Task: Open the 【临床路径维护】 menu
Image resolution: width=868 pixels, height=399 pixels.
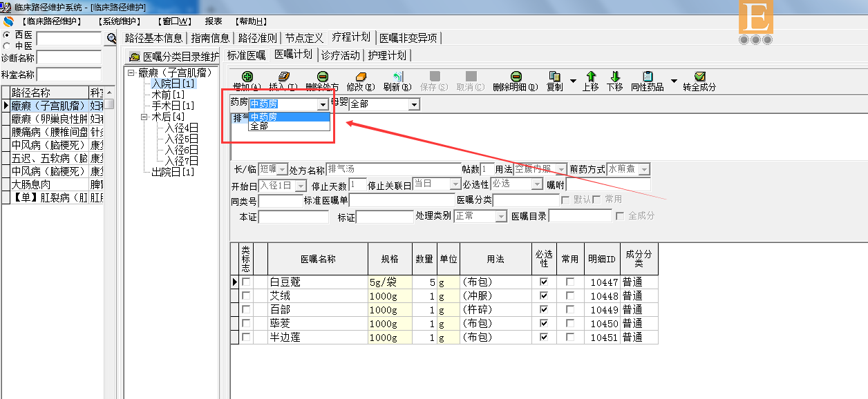Action: pyautogui.click(x=52, y=21)
